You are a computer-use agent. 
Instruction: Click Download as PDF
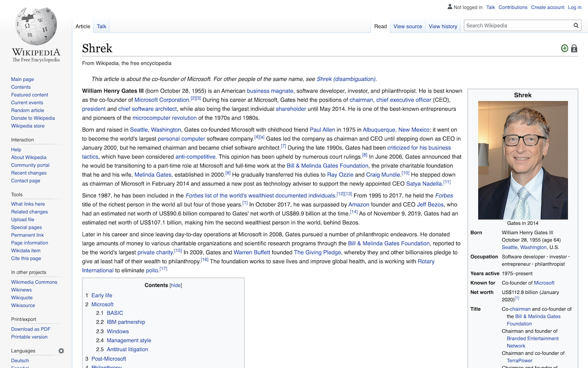point(31,329)
